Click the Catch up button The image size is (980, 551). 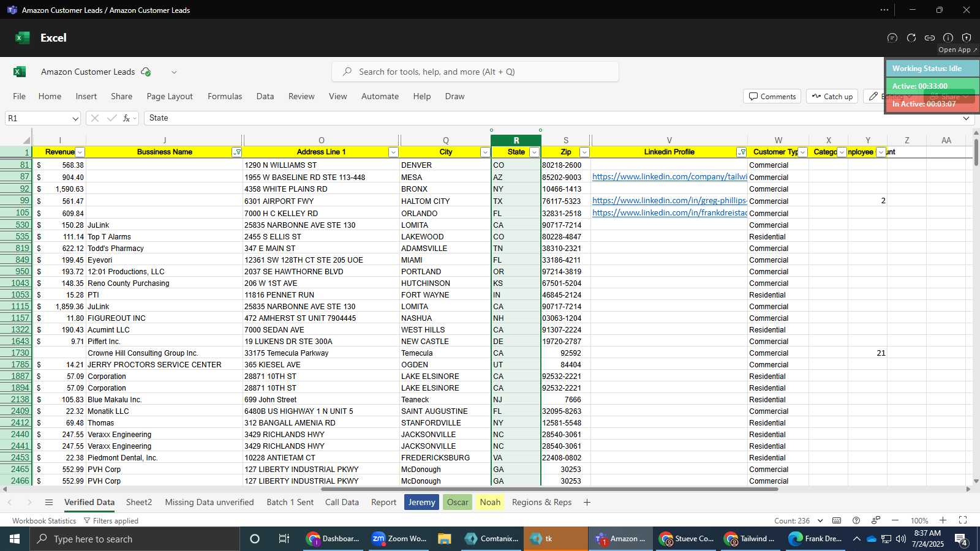tap(832, 97)
